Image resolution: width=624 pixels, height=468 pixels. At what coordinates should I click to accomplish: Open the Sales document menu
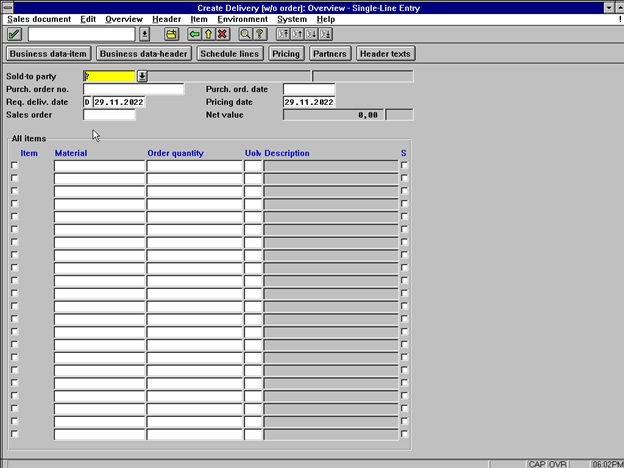click(x=38, y=19)
